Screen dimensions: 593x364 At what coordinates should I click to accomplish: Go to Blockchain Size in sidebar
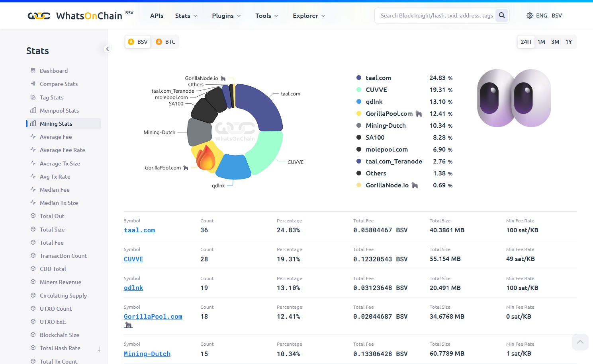59,335
